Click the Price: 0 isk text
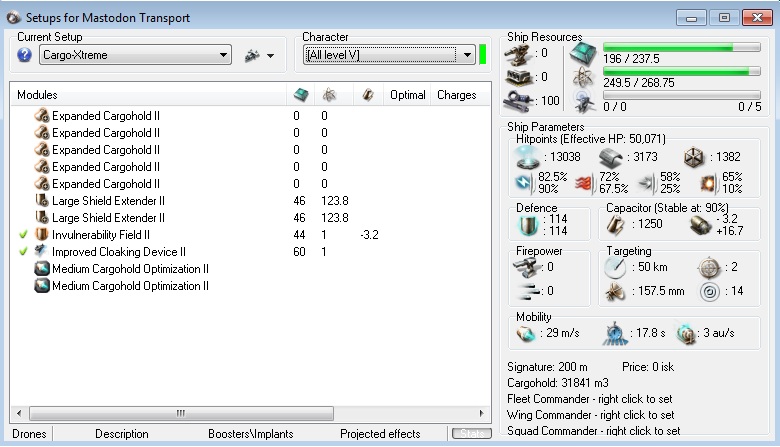This screenshot has width=780, height=447. click(x=648, y=367)
